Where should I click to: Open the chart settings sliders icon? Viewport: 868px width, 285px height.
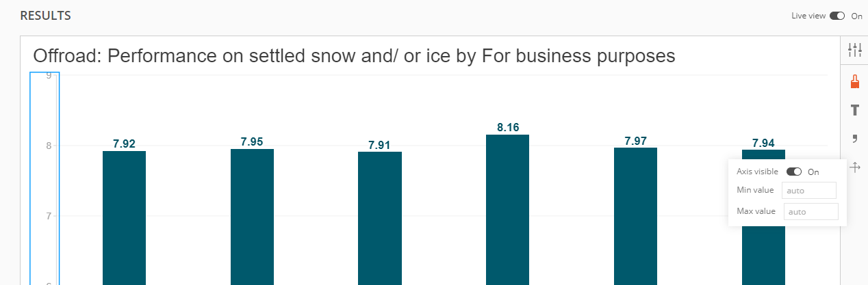854,49
